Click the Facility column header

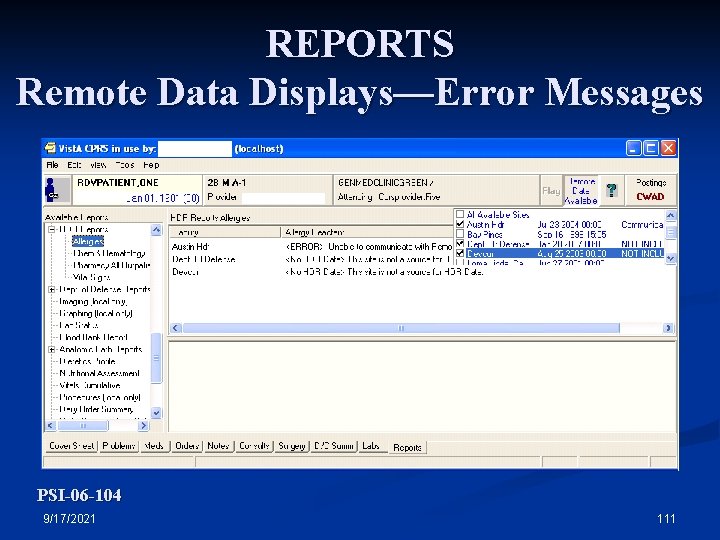(x=225, y=232)
